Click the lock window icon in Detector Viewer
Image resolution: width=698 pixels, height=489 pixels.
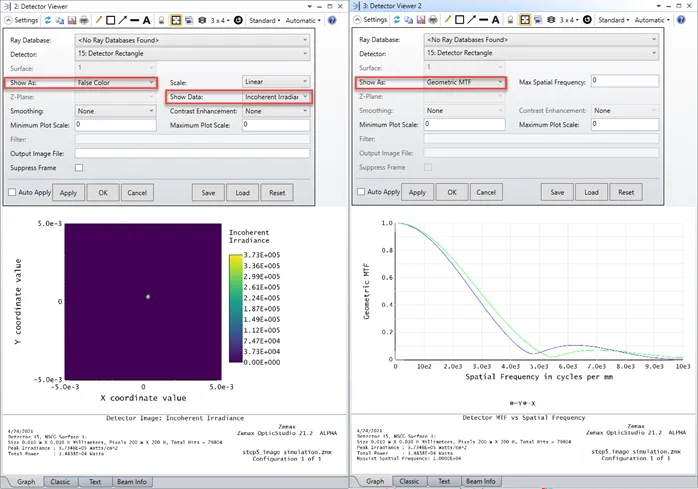161,19
